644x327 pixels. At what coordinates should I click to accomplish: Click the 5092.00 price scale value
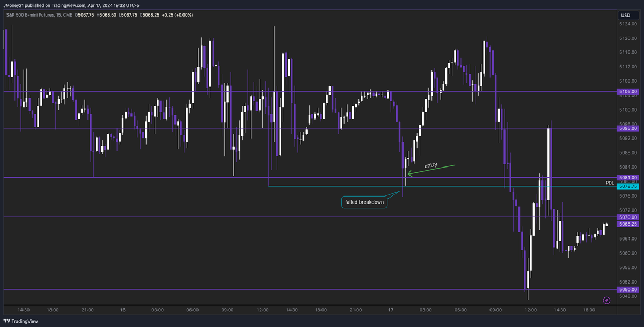[627, 139]
